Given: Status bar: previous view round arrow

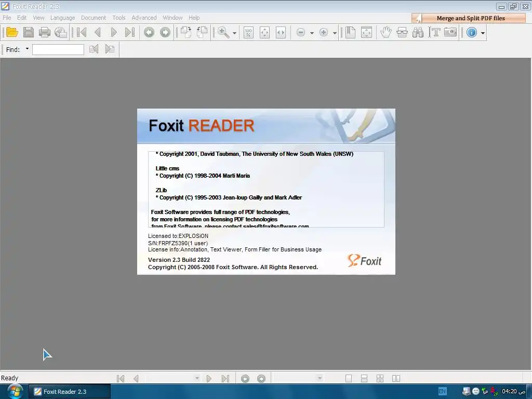Looking at the screenshot, I should (x=245, y=378).
